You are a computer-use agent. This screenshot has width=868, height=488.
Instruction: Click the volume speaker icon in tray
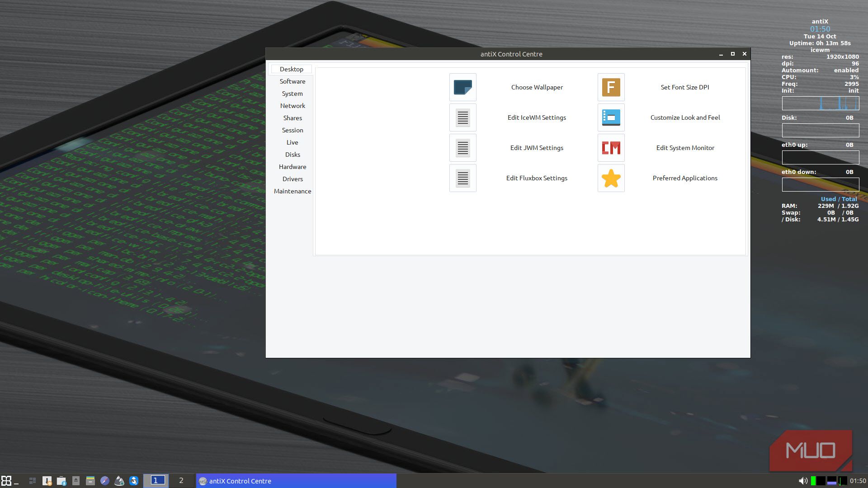coord(803,481)
